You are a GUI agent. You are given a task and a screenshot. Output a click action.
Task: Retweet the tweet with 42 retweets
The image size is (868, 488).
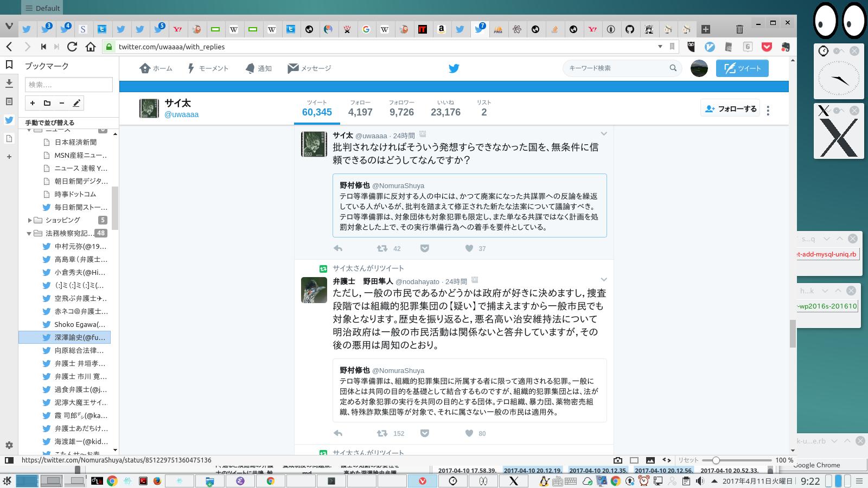pyautogui.click(x=382, y=248)
